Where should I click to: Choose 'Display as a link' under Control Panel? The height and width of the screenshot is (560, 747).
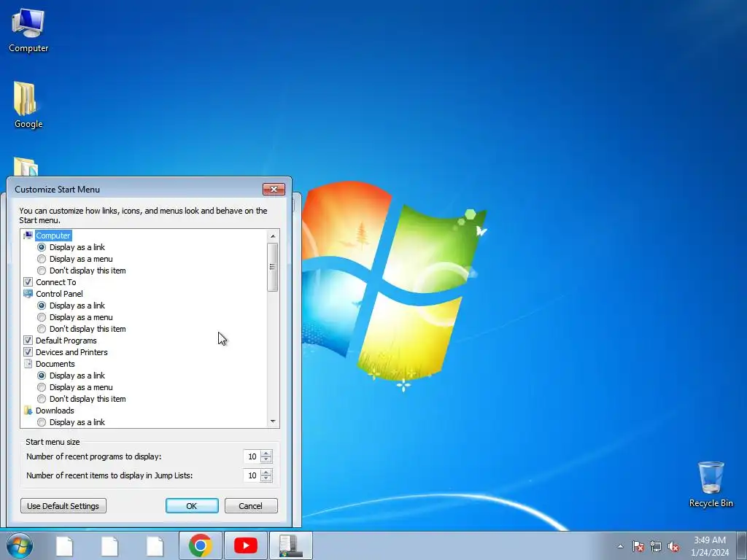click(42, 306)
